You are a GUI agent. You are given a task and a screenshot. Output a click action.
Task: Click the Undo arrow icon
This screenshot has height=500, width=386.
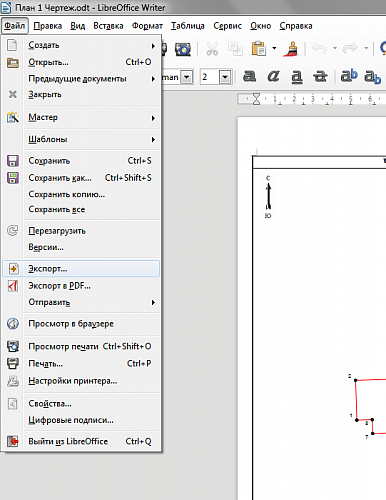pos(319,49)
